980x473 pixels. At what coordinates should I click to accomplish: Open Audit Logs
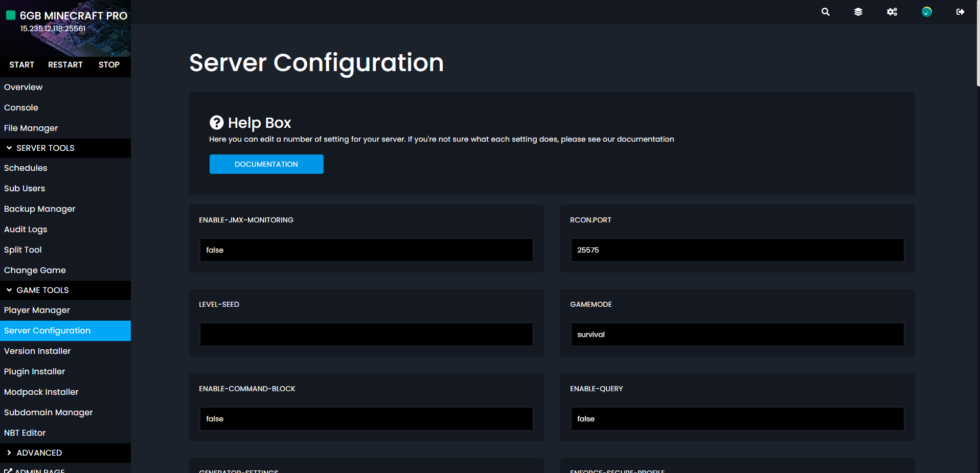click(65, 229)
